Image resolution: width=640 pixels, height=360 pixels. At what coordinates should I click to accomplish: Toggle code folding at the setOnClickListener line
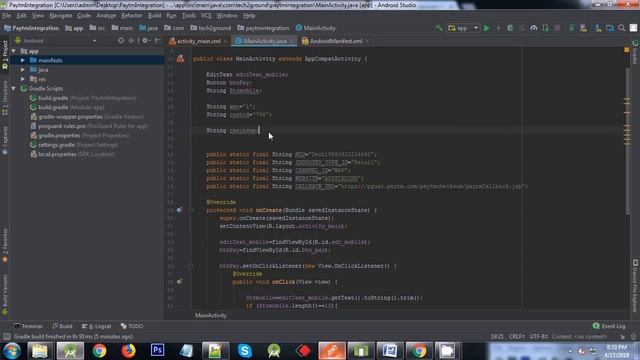click(191, 266)
